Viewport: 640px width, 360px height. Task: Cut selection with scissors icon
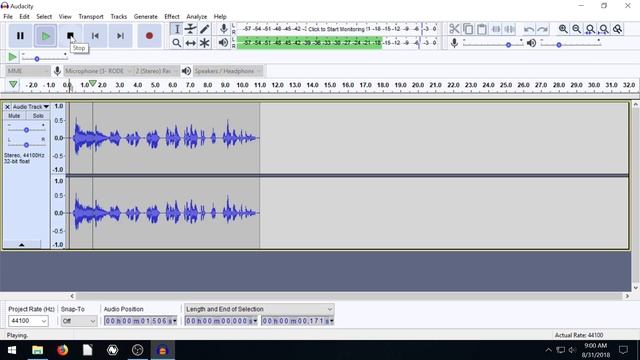click(x=454, y=29)
